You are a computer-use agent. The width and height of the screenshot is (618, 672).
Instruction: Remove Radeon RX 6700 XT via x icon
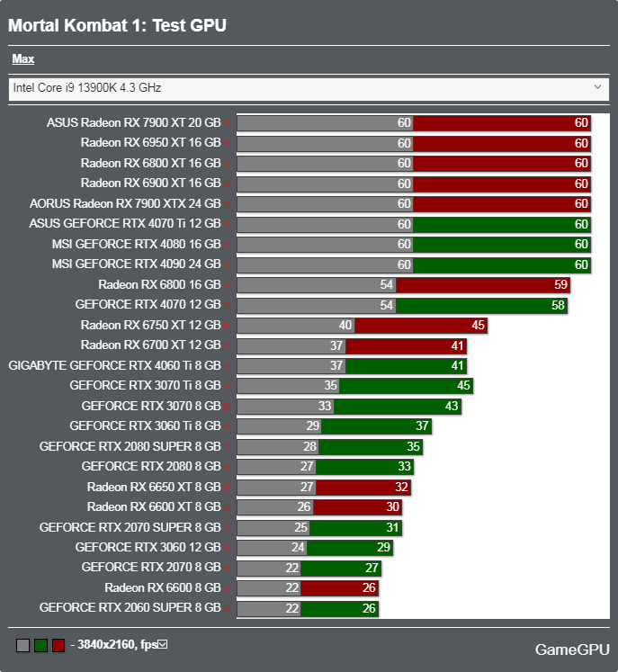coord(228,345)
